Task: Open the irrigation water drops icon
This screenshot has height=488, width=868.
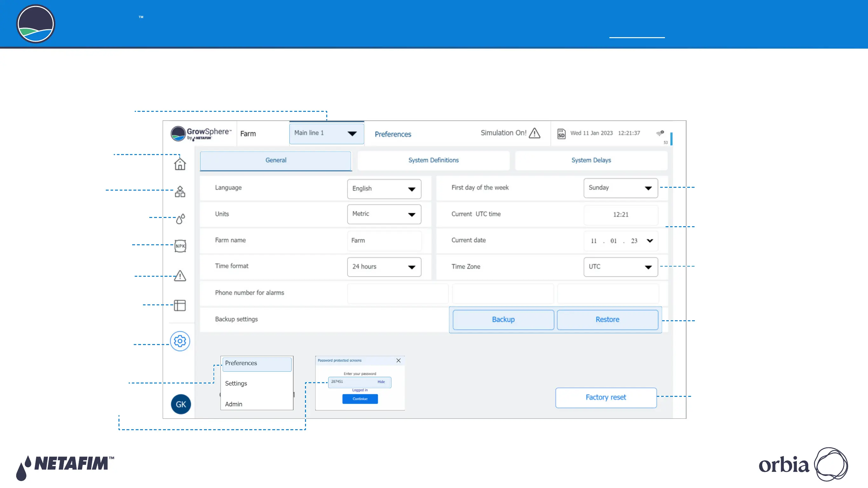Action: click(x=180, y=219)
